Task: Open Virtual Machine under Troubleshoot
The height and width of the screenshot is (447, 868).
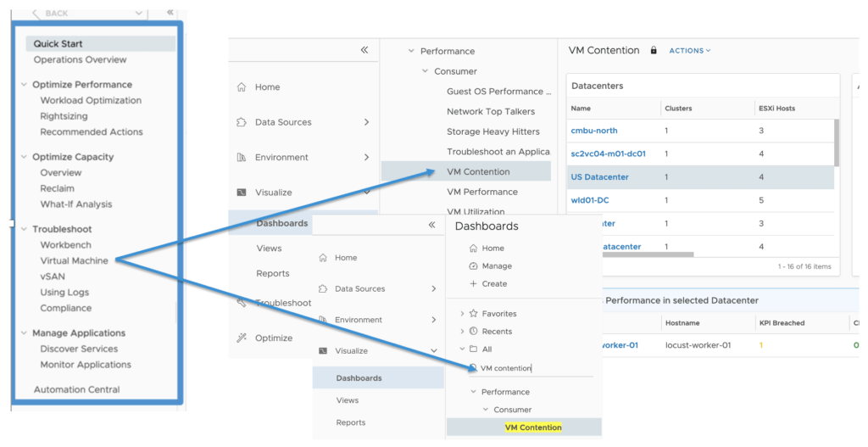Action: click(74, 260)
